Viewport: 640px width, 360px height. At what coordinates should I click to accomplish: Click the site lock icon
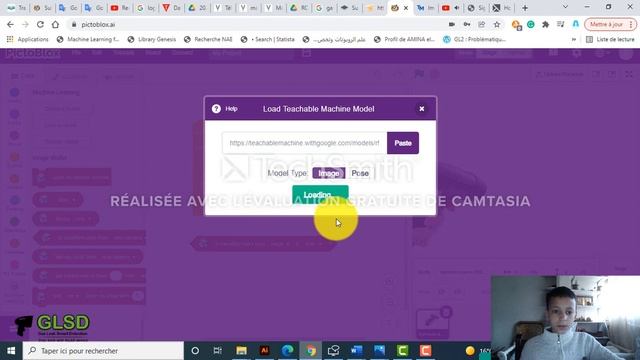(74, 24)
